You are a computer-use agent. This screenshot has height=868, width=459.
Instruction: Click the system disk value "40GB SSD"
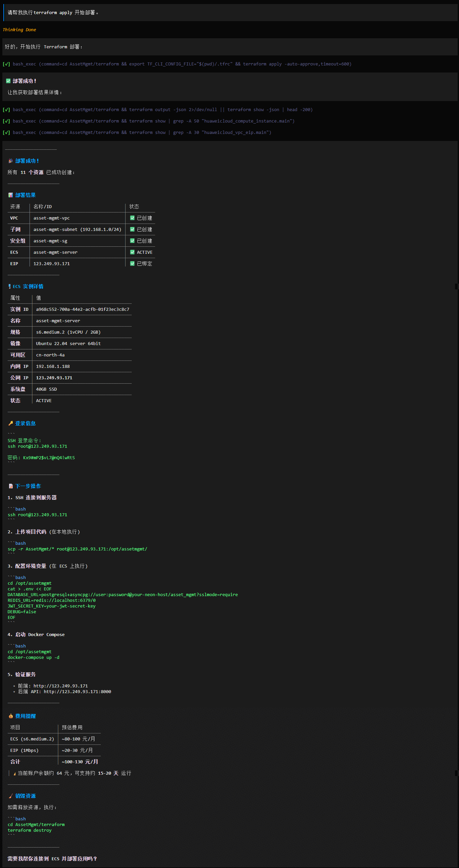pyautogui.click(x=47, y=389)
